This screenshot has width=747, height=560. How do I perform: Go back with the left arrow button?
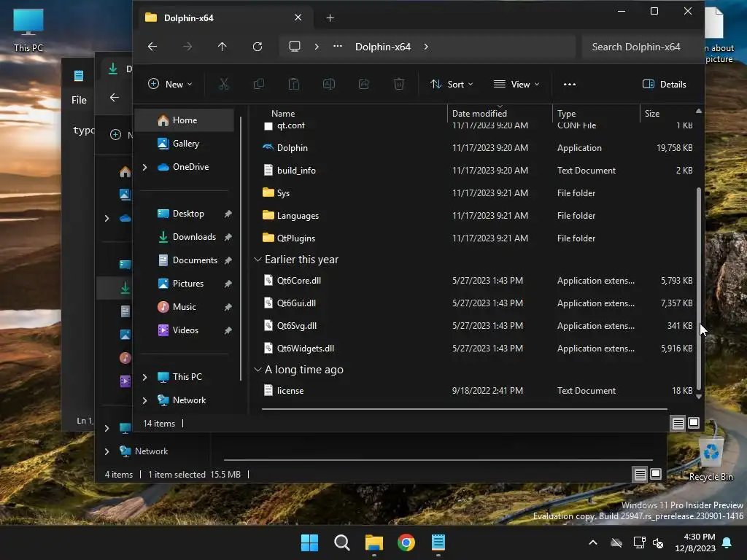[x=152, y=47]
